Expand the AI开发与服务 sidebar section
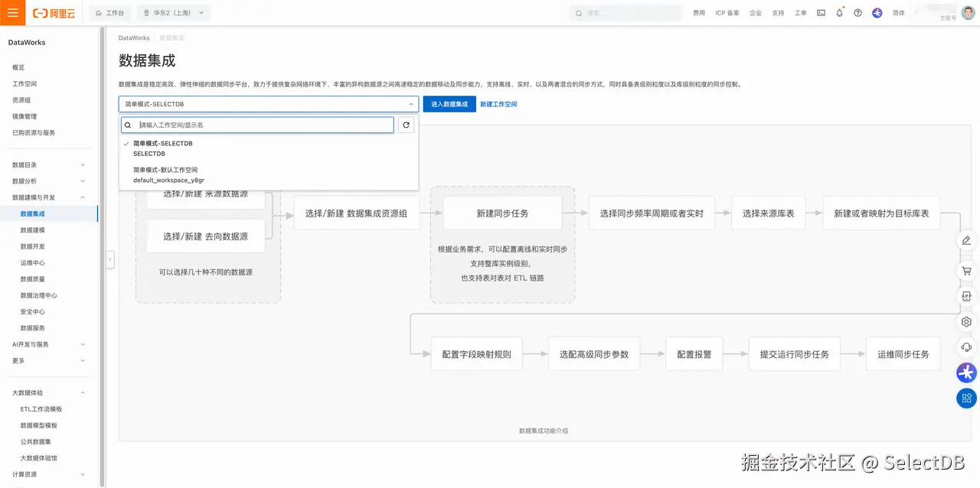 coord(51,344)
